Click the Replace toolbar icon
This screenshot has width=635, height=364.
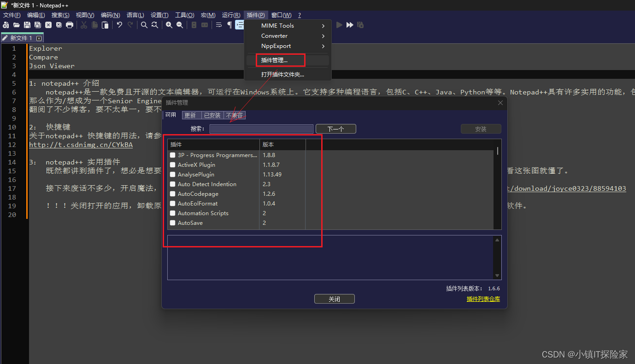click(155, 25)
